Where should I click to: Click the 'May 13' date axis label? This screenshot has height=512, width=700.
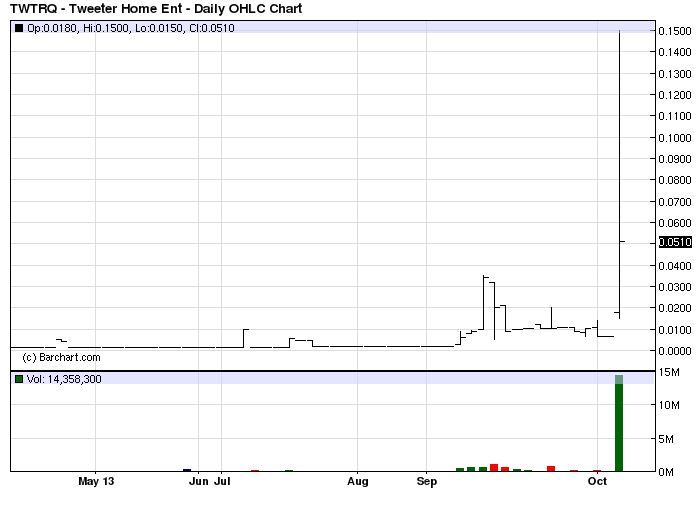tap(96, 481)
